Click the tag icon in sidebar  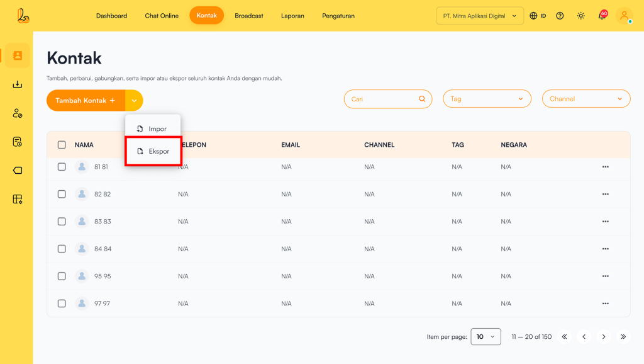click(17, 170)
